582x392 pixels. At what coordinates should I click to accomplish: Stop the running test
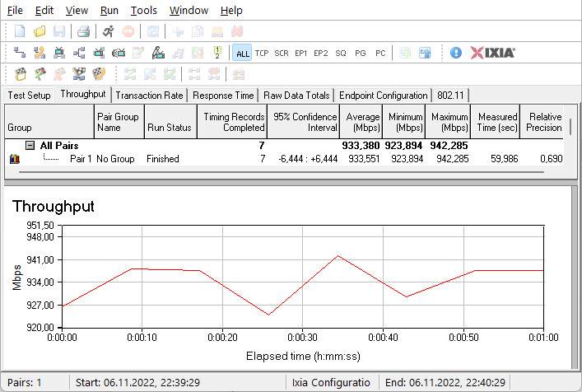pos(128,31)
